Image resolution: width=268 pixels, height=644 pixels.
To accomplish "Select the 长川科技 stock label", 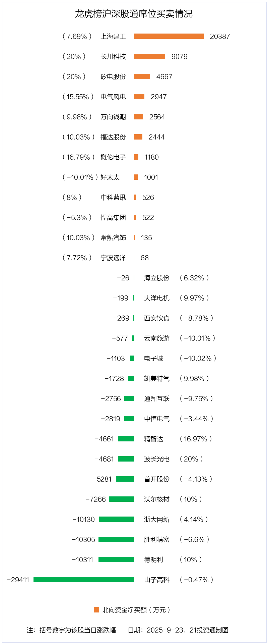I will [x=113, y=56].
